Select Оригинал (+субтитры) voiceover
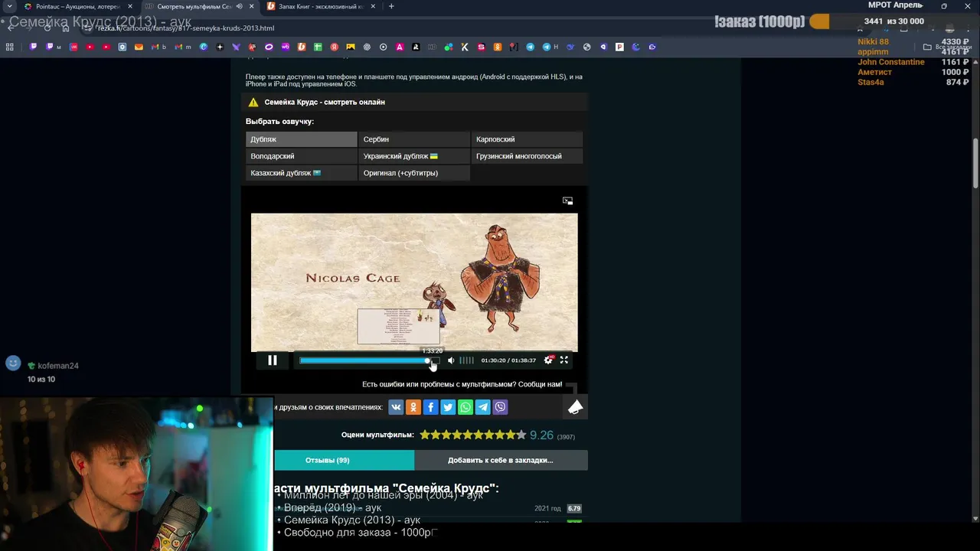 click(414, 173)
